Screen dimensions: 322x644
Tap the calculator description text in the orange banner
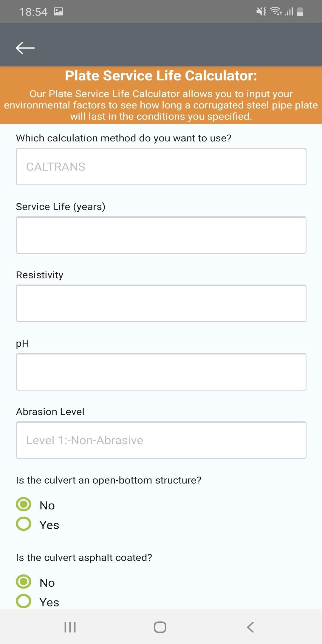pyautogui.click(x=161, y=105)
